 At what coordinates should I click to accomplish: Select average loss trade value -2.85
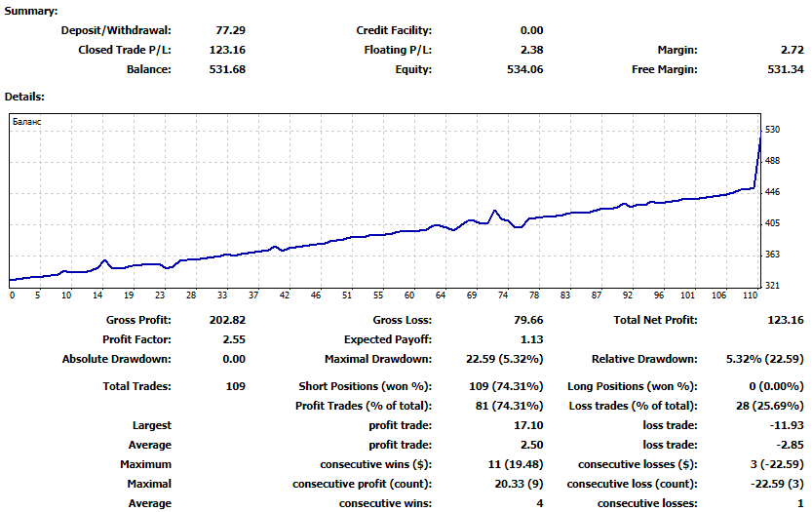coord(790,445)
